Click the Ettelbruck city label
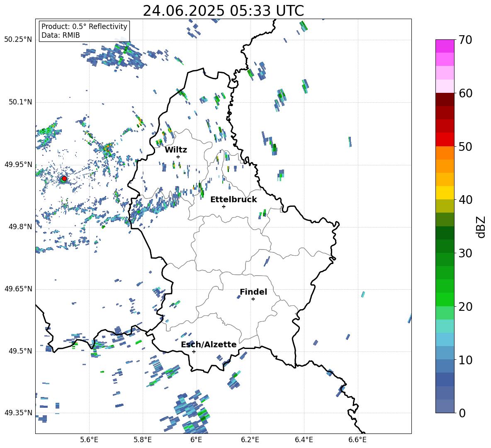The width and height of the screenshot is (491, 448). click(233, 200)
